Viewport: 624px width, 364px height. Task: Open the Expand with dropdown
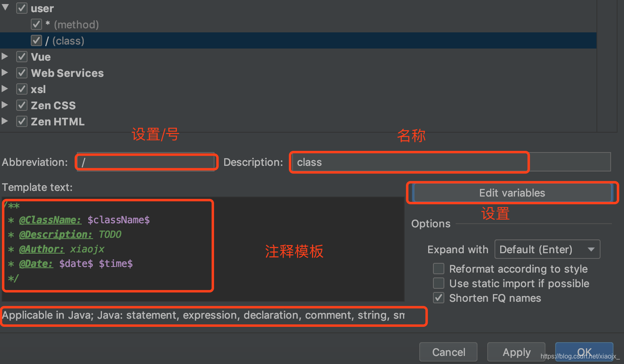547,249
